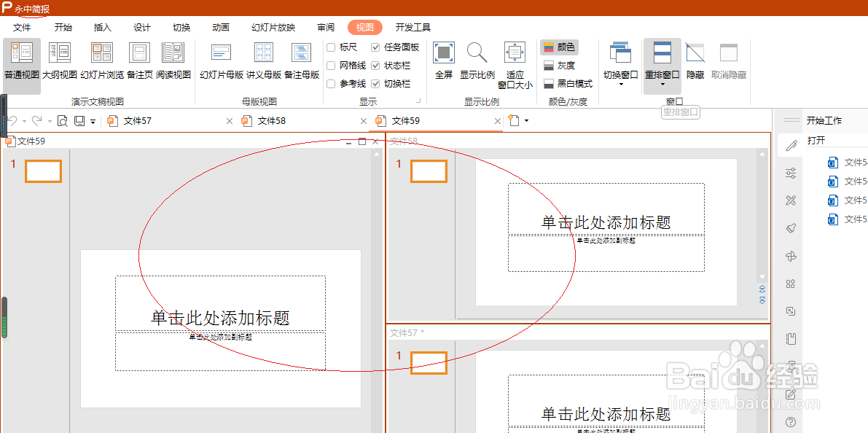Open the Undo history dropdown arrow
868x433 pixels.
click(24, 121)
